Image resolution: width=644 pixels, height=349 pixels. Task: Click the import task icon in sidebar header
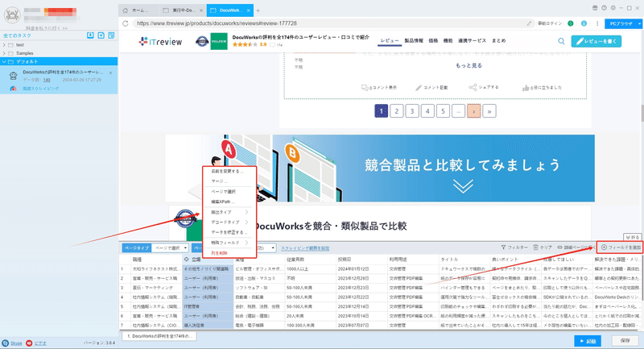(x=90, y=35)
